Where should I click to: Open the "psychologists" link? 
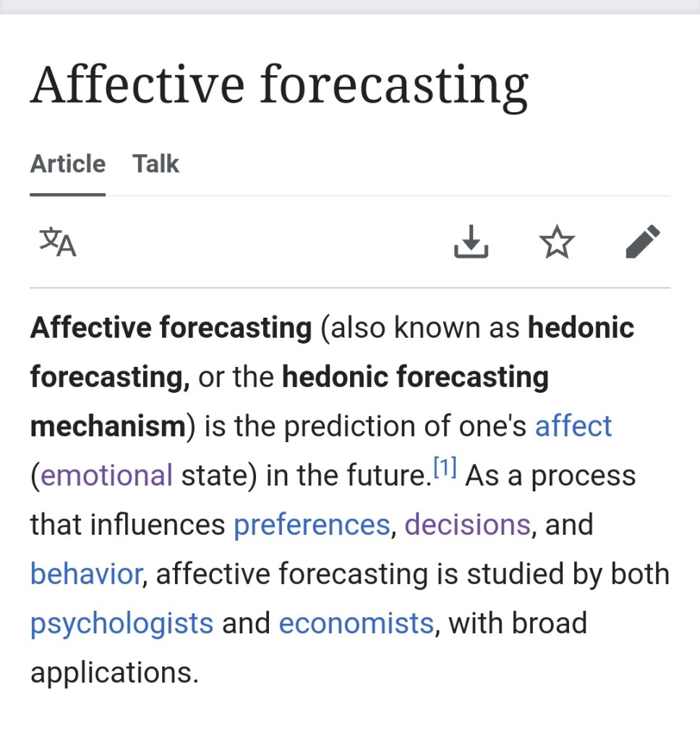coord(121,623)
